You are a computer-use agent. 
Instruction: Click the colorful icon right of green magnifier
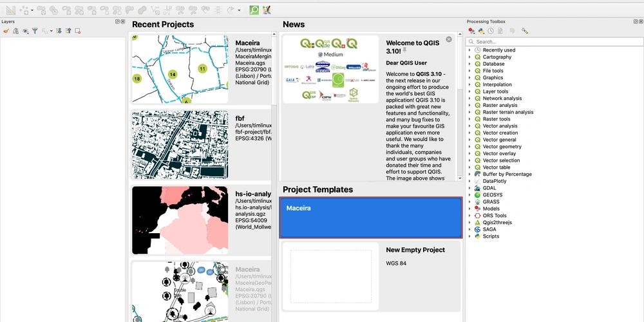pyautogui.click(x=267, y=10)
